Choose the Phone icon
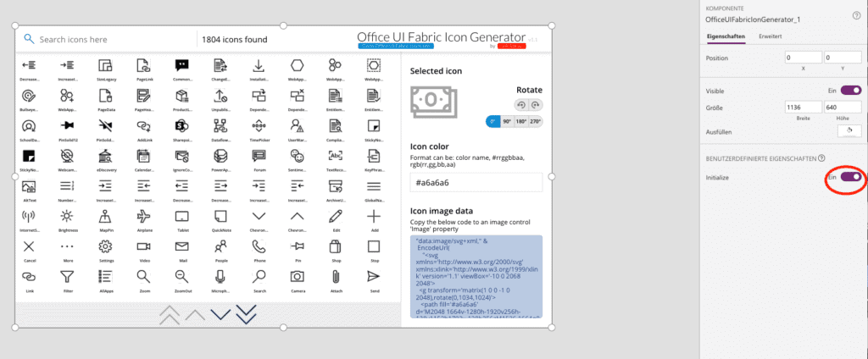 [x=259, y=246]
